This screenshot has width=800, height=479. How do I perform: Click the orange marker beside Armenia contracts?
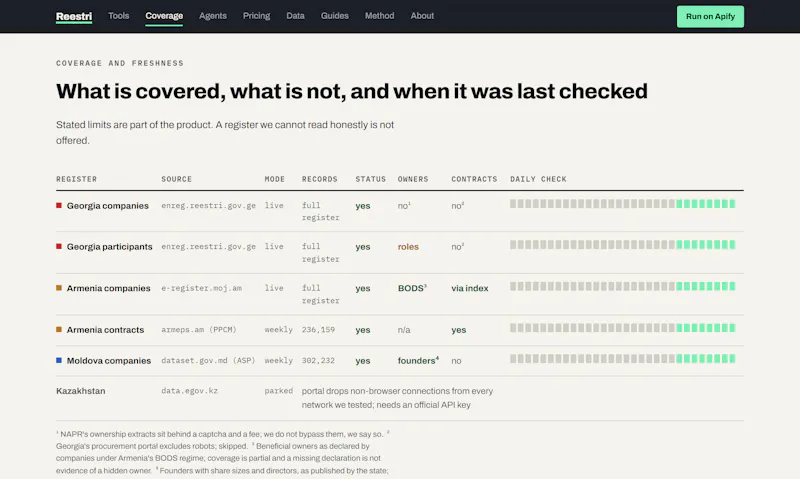coord(59,330)
